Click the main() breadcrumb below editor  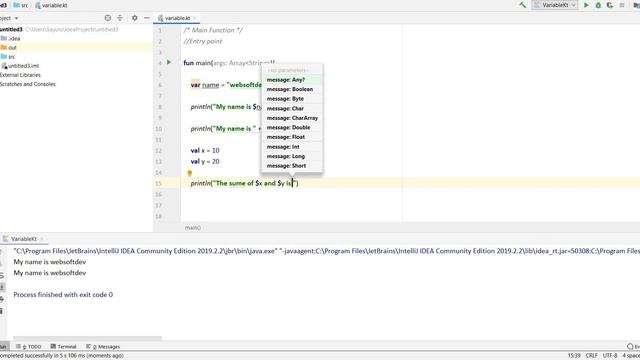(x=193, y=228)
